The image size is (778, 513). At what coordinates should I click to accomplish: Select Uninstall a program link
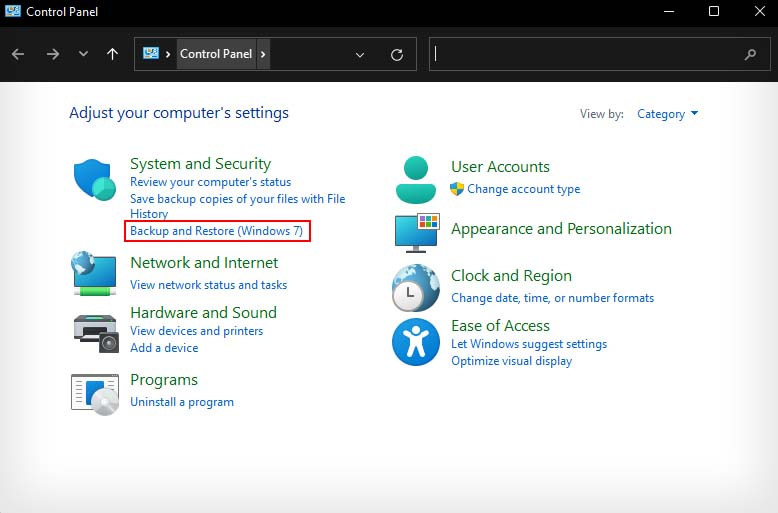[182, 402]
